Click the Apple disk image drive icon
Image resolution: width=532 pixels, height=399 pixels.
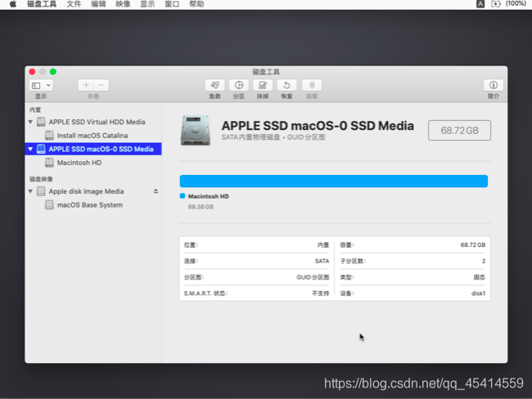click(x=41, y=191)
